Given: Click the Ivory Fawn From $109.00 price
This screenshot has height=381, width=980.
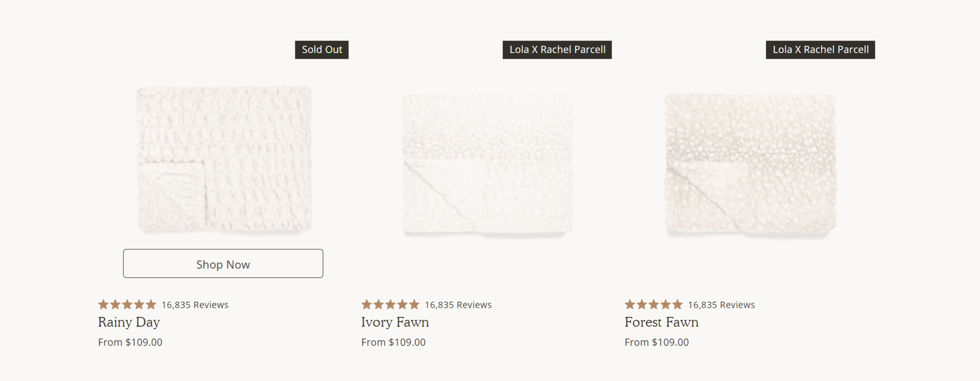Looking at the screenshot, I should pyautogui.click(x=393, y=342).
